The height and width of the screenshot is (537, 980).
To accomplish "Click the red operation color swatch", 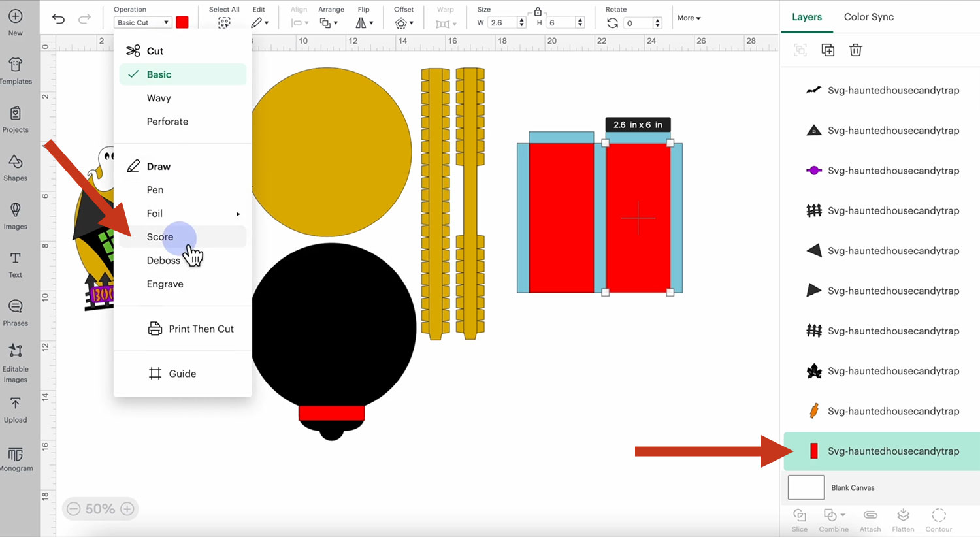I will click(x=182, y=22).
